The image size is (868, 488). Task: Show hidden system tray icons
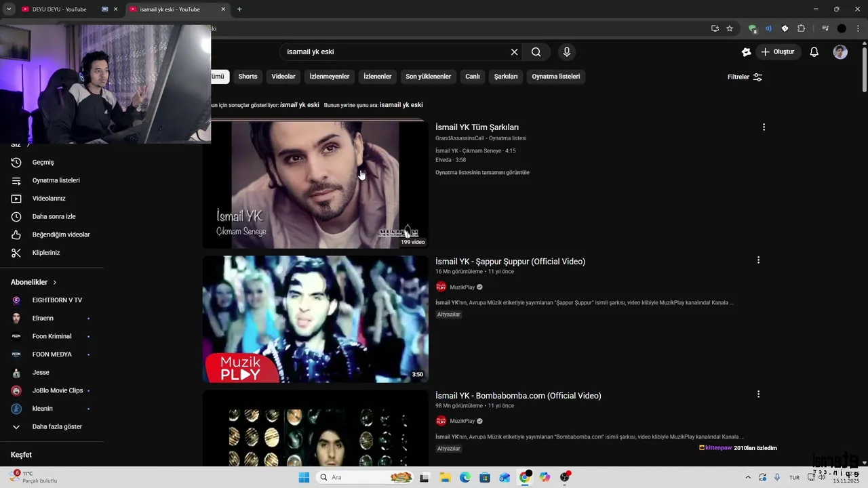pyautogui.click(x=747, y=477)
